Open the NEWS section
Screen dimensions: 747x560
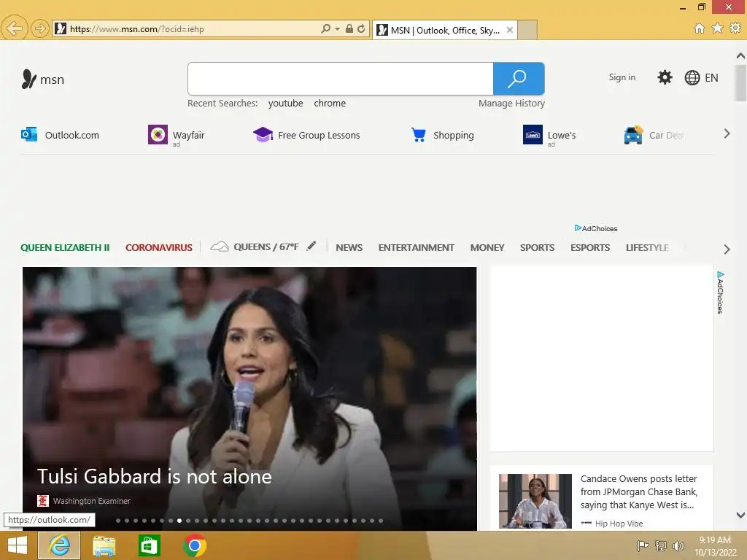(x=349, y=248)
